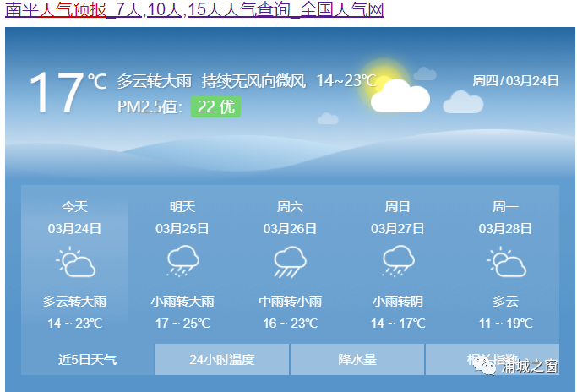Click the 多云转大雨 text in header
This screenshot has height=392, width=577.
click(x=155, y=81)
